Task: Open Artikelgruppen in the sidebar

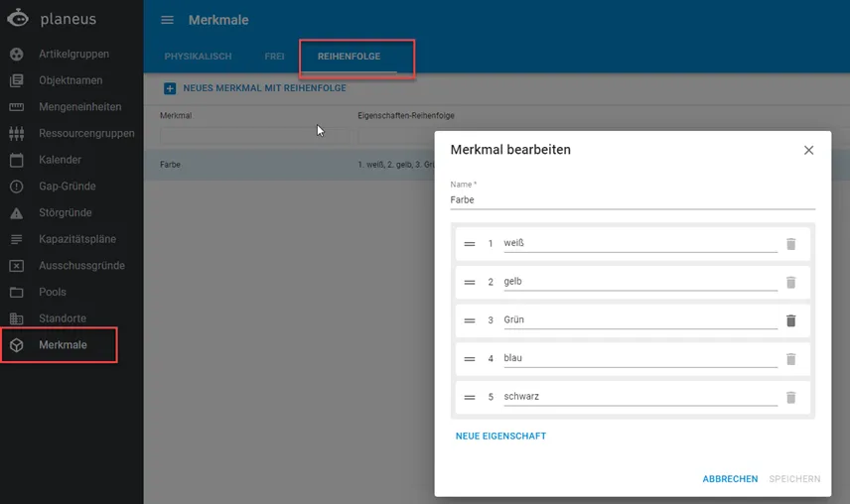Action: click(x=71, y=55)
